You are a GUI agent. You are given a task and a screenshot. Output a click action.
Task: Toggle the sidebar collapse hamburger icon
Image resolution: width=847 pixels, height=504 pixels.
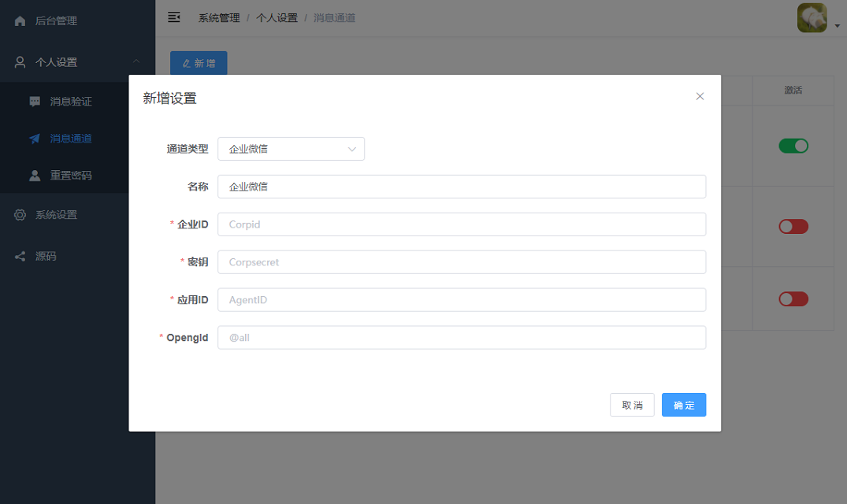174,17
